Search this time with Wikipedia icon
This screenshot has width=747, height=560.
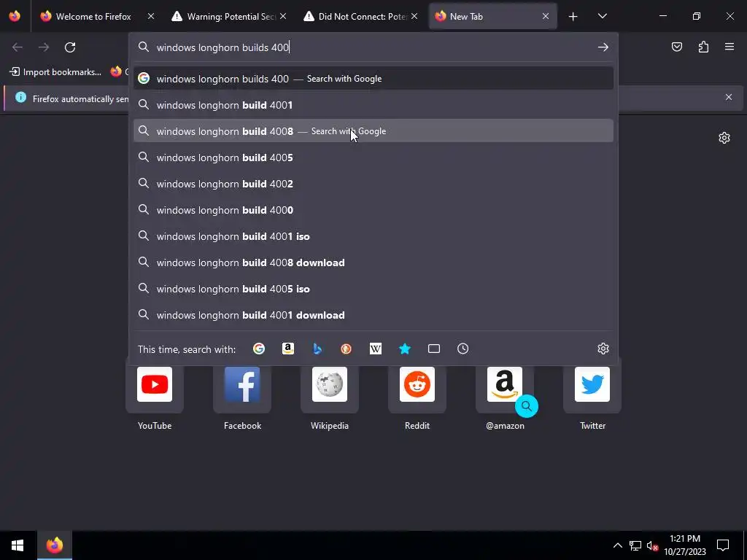coord(376,349)
